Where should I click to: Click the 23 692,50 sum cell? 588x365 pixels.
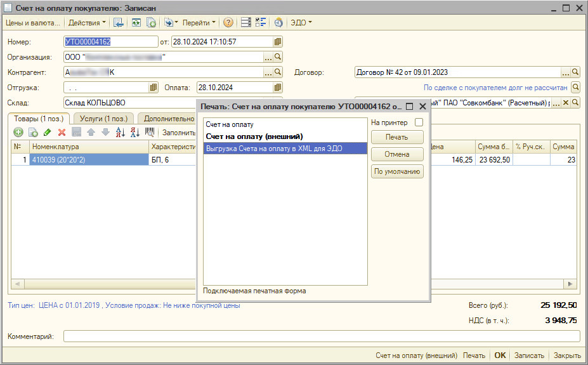click(x=493, y=160)
